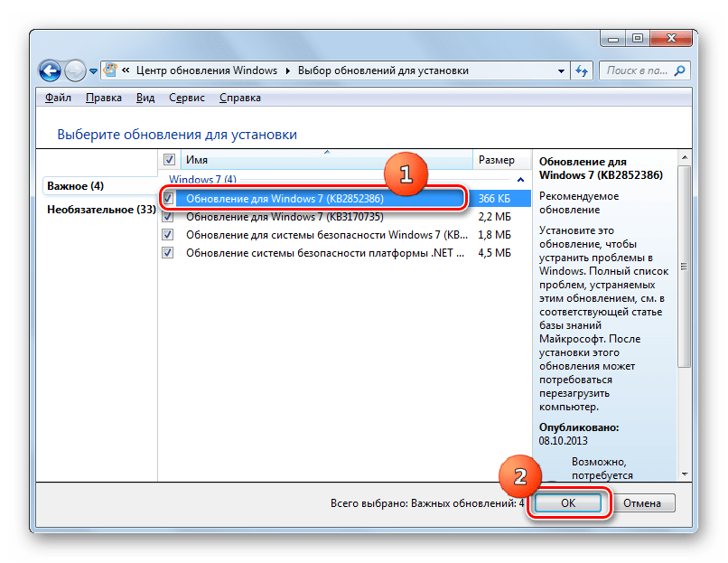Viewport: 728px width, 563px height.
Task: Click the details pane scroll-up arrow
Action: point(685,158)
